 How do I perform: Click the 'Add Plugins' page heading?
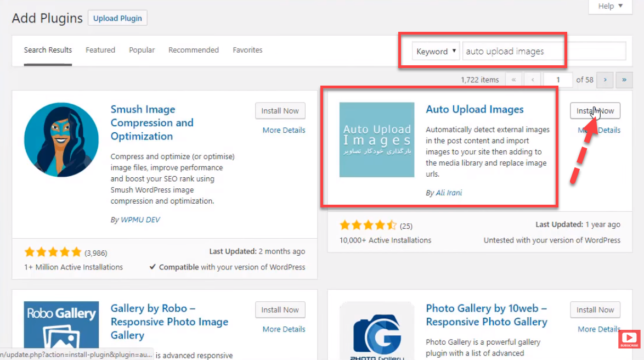tap(47, 18)
